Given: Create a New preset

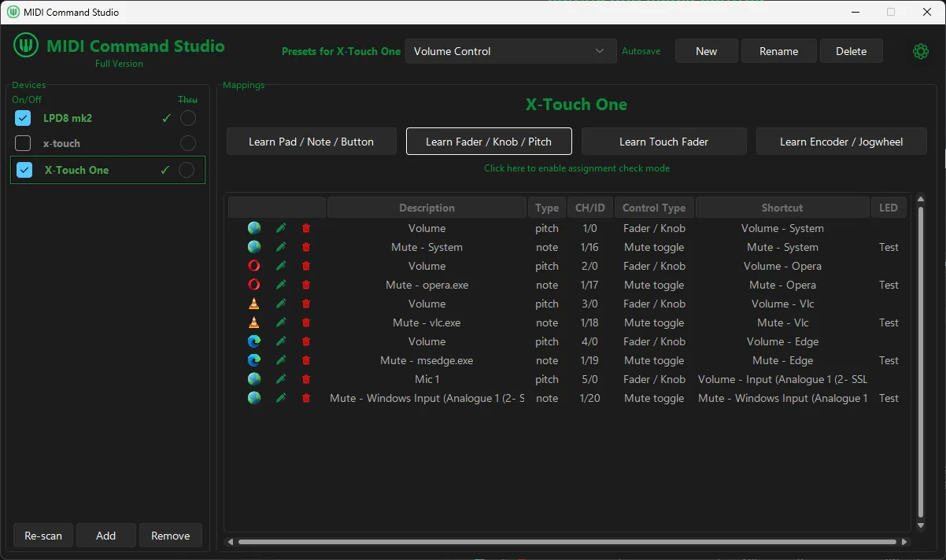Looking at the screenshot, I should click(706, 51).
